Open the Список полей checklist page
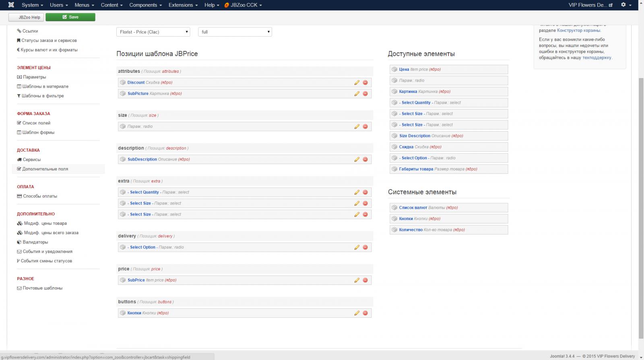Image resolution: width=644 pixels, height=360 pixels. pyautogui.click(x=36, y=123)
